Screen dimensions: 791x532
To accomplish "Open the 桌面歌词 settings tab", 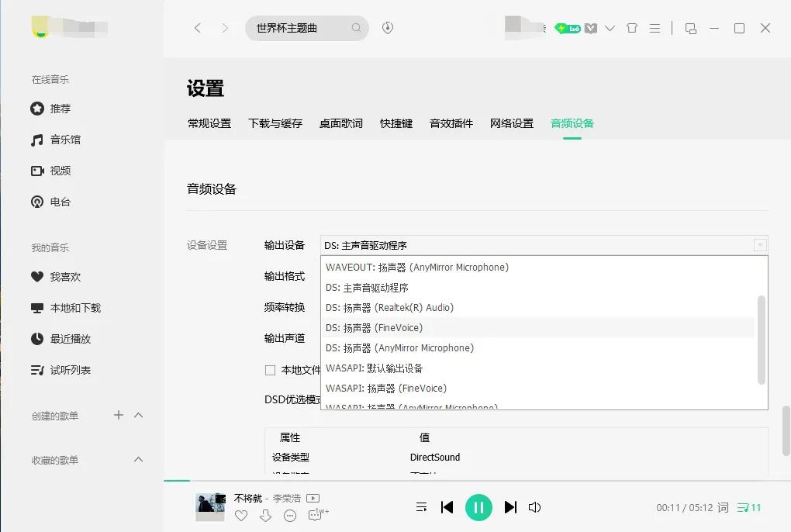I will tap(340, 123).
